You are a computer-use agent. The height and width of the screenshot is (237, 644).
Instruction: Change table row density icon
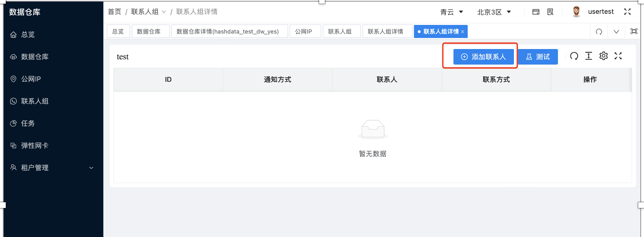pos(589,56)
